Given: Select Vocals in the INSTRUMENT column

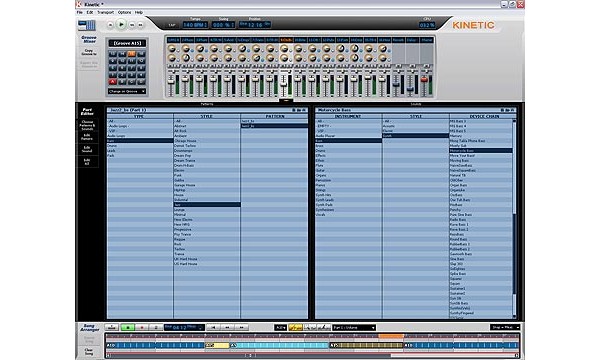Looking at the screenshot, I should click(x=348, y=215).
